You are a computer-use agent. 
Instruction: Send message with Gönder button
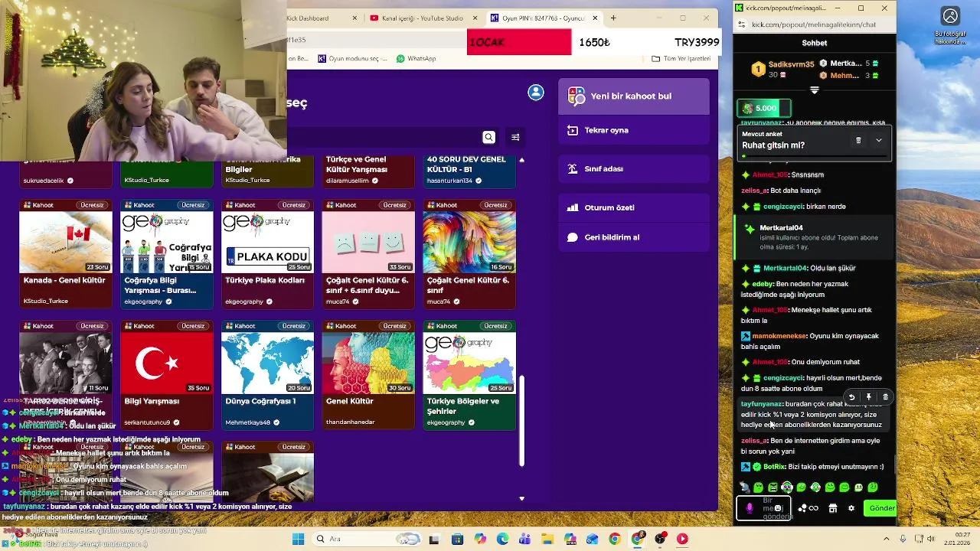tap(880, 508)
